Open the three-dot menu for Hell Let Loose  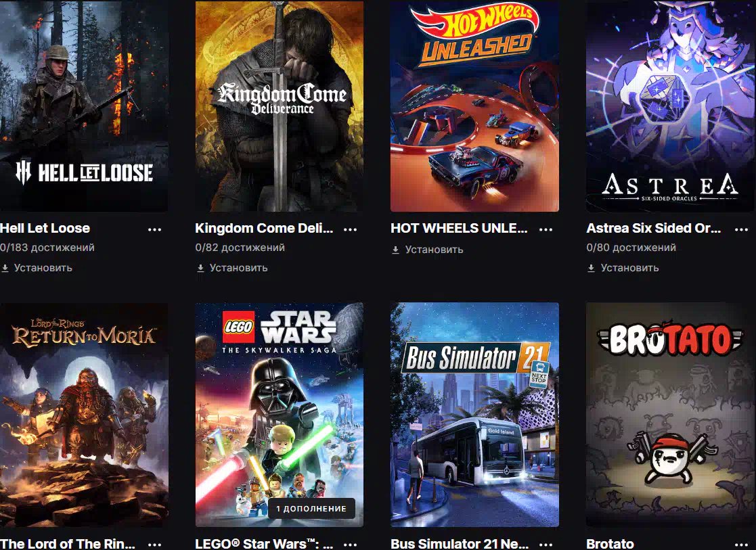point(155,229)
